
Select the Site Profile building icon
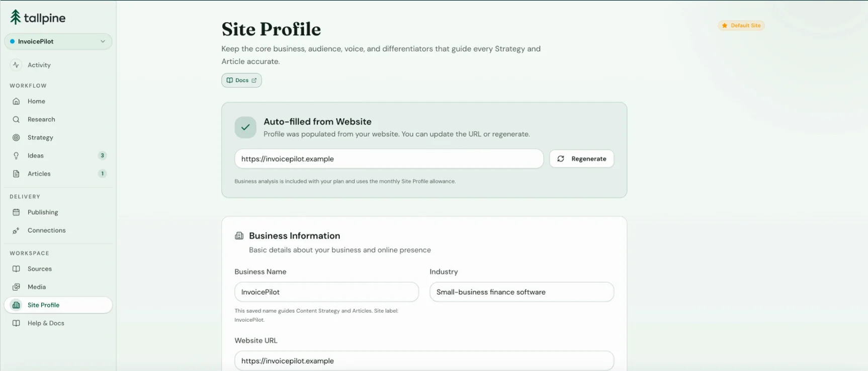(16, 305)
